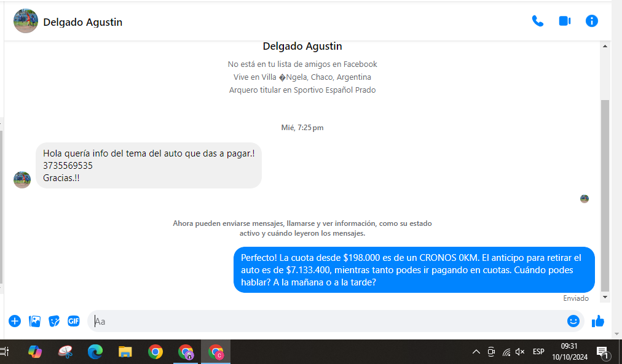
Task: Open Delgado Agustin profile from header name
Action: click(x=82, y=22)
